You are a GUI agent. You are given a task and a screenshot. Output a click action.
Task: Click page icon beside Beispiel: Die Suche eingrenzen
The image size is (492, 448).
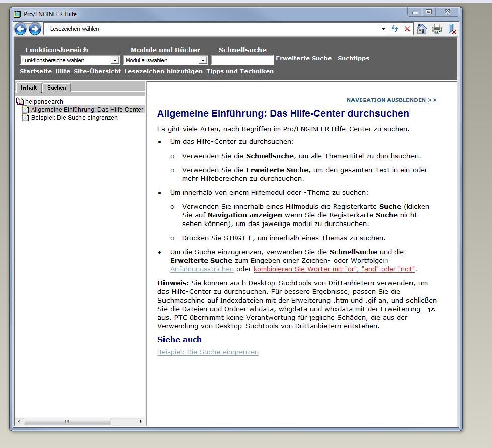[x=26, y=117]
